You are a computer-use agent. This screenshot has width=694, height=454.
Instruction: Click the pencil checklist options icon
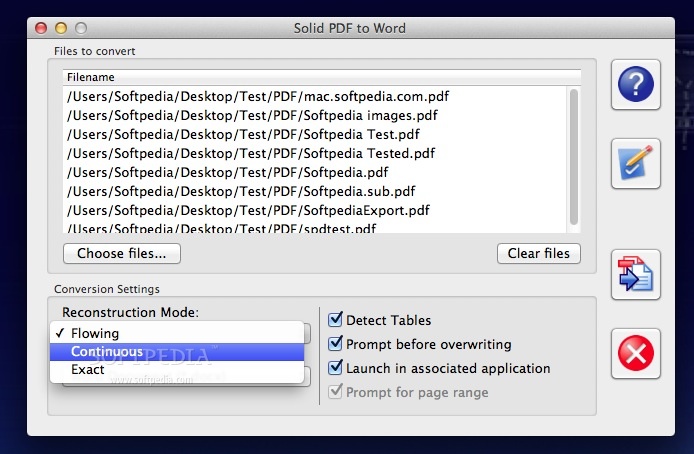[x=636, y=163]
